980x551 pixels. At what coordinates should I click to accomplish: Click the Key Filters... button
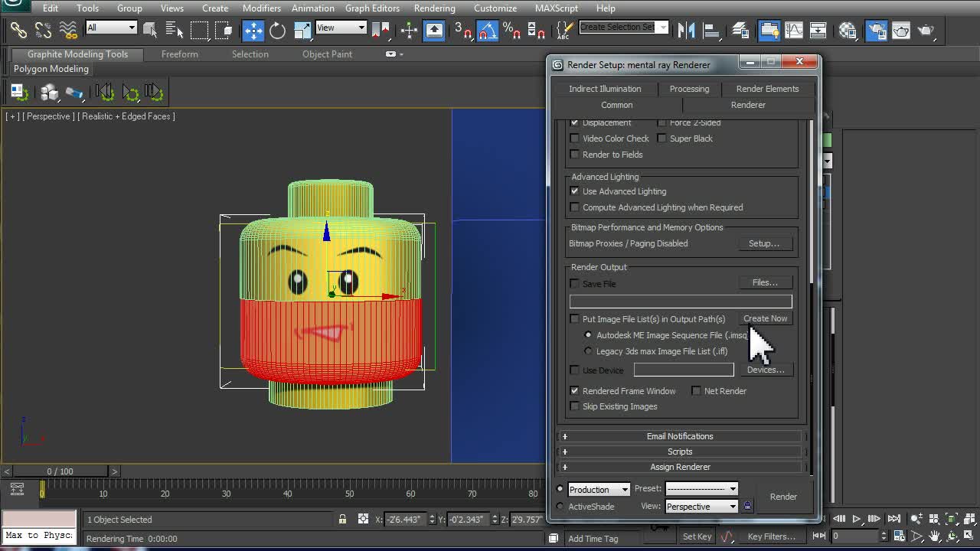pos(771,536)
